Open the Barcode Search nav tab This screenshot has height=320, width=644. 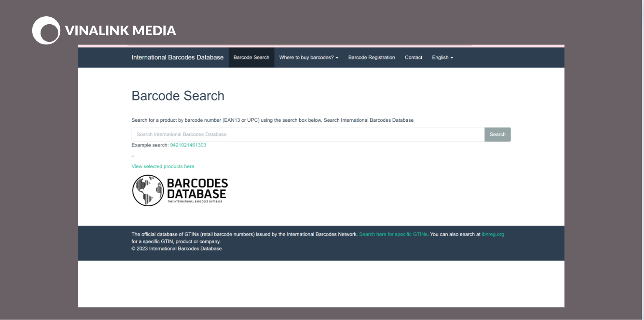coord(251,57)
